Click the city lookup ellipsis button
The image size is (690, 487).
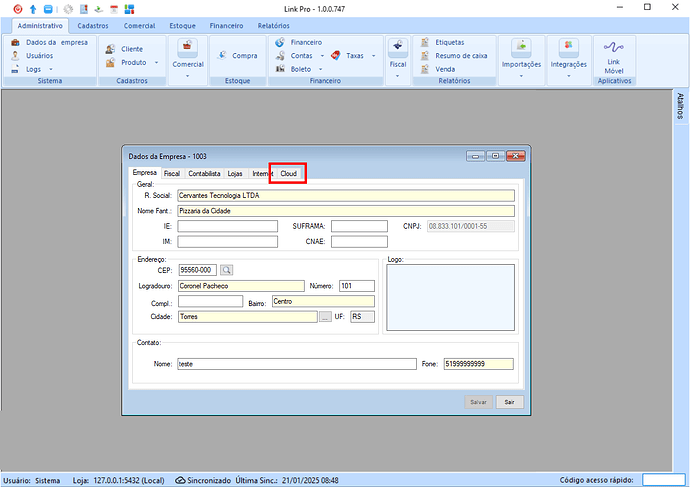(x=325, y=317)
